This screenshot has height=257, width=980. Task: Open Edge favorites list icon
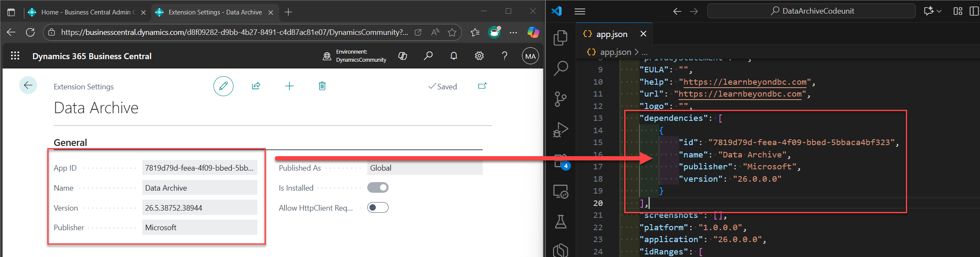point(475,32)
